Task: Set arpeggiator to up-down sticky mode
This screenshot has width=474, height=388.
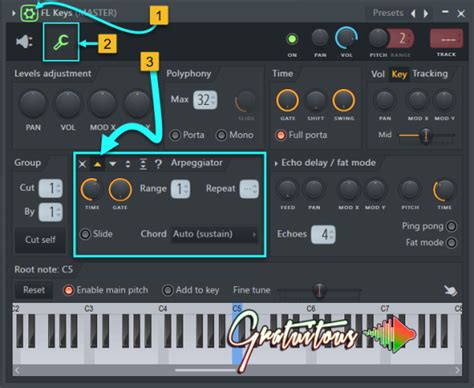Action: pyautogui.click(x=143, y=164)
